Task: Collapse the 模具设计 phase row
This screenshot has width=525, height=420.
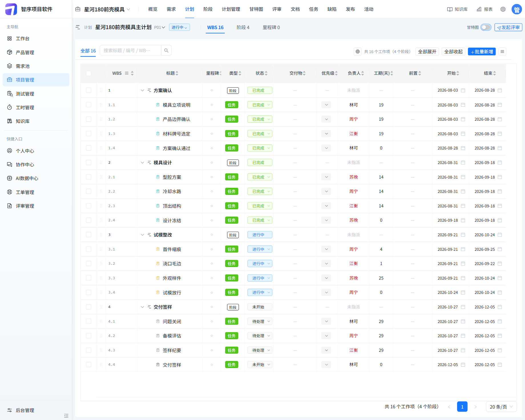Action: pos(142,163)
